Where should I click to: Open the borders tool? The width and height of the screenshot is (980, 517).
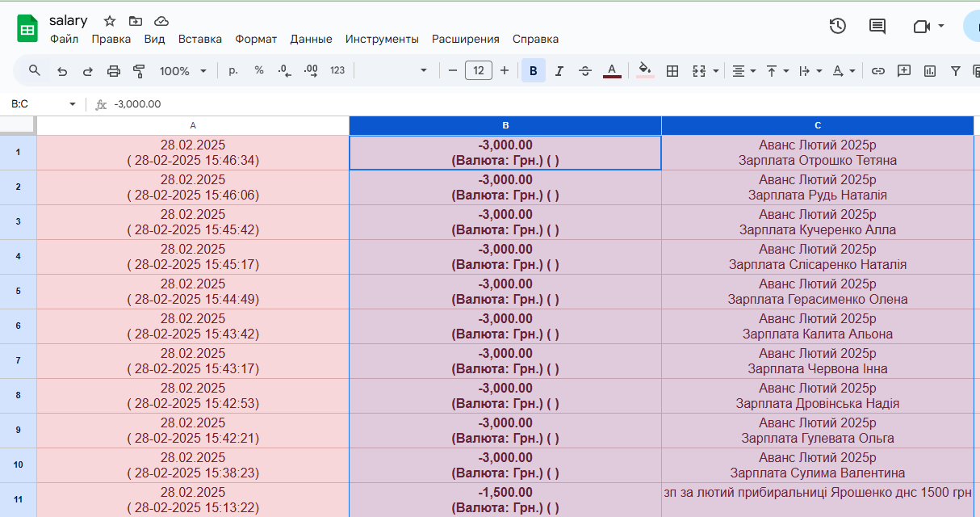(x=672, y=71)
